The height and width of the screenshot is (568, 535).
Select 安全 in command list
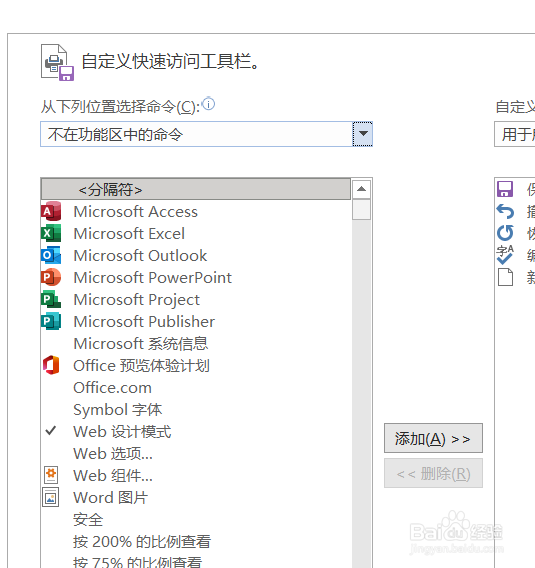click(x=88, y=520)
